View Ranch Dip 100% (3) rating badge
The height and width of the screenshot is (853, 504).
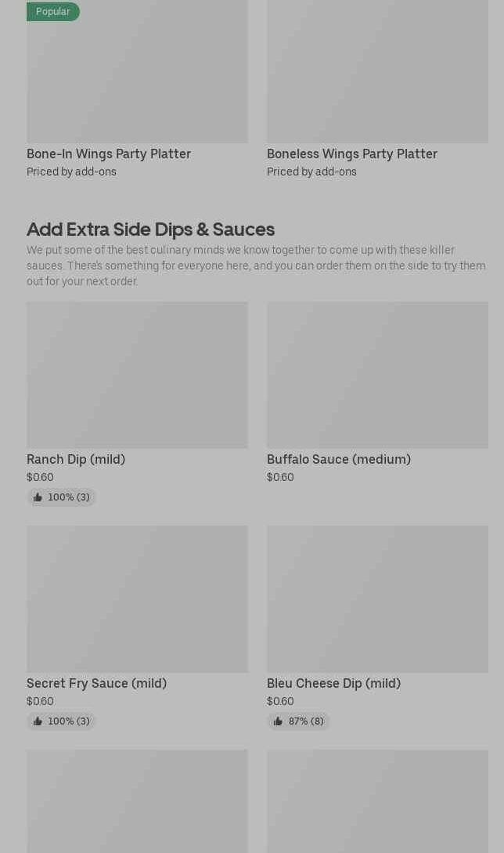(61, 497)
